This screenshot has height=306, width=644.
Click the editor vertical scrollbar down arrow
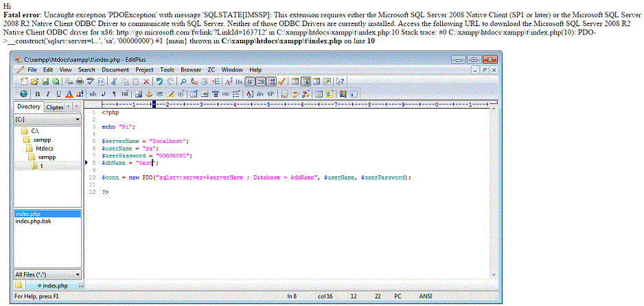point(494,274)
